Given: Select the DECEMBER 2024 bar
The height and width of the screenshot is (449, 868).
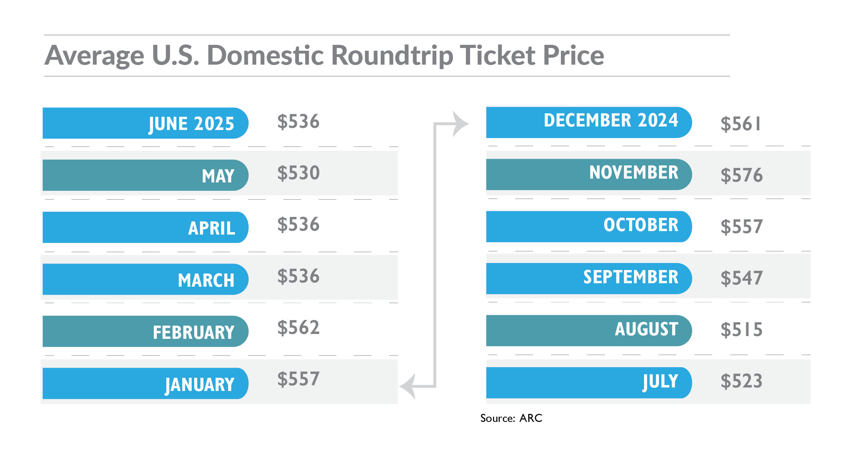Looking at the screenshot, I should point(589,122).
